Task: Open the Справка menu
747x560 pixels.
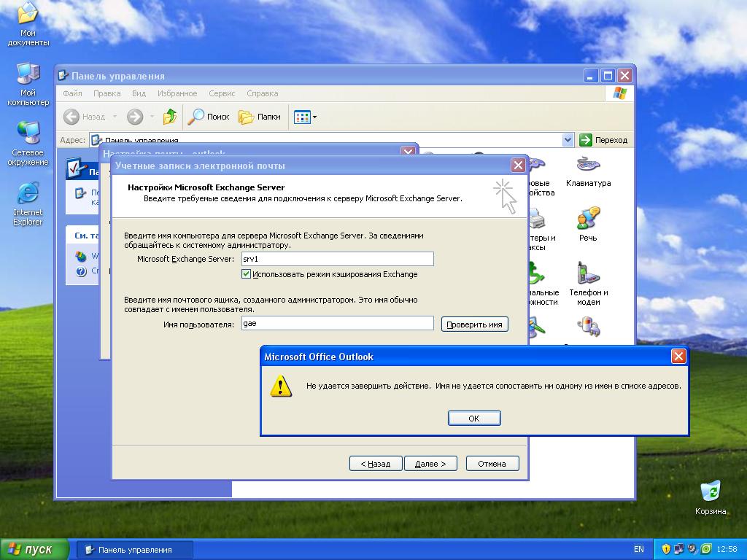Action: (263, 93)
